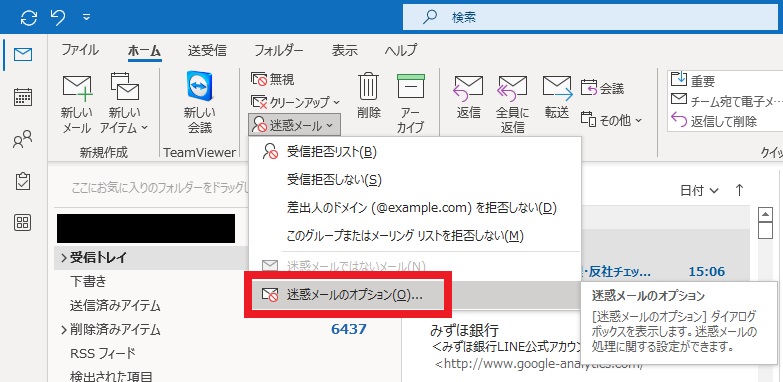Open more apps grid icon in sidebar

click(23, 223)
